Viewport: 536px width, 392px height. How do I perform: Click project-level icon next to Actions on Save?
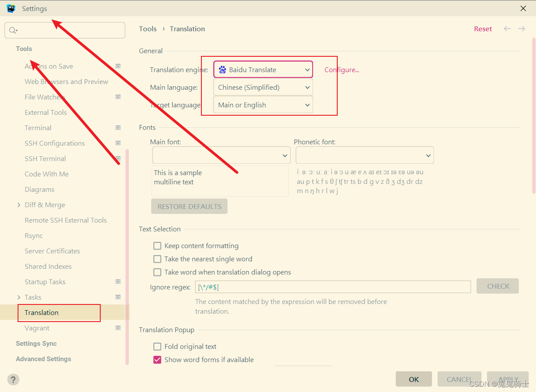click(x=118, y=66)
